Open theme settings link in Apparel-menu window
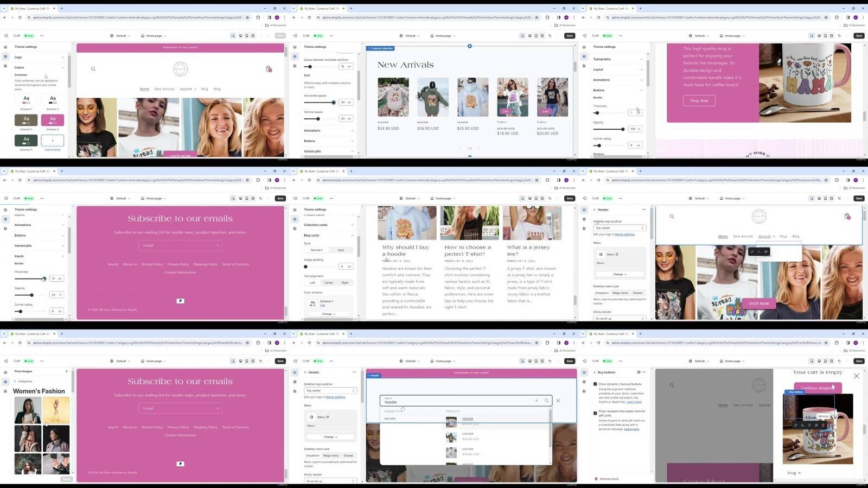The image size is (868, 488). tap(624, 235)
